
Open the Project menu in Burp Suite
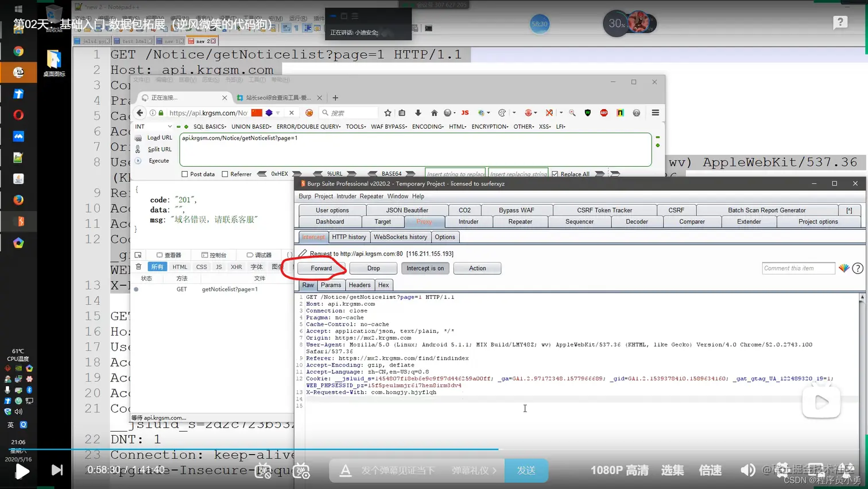coord(323,197)
